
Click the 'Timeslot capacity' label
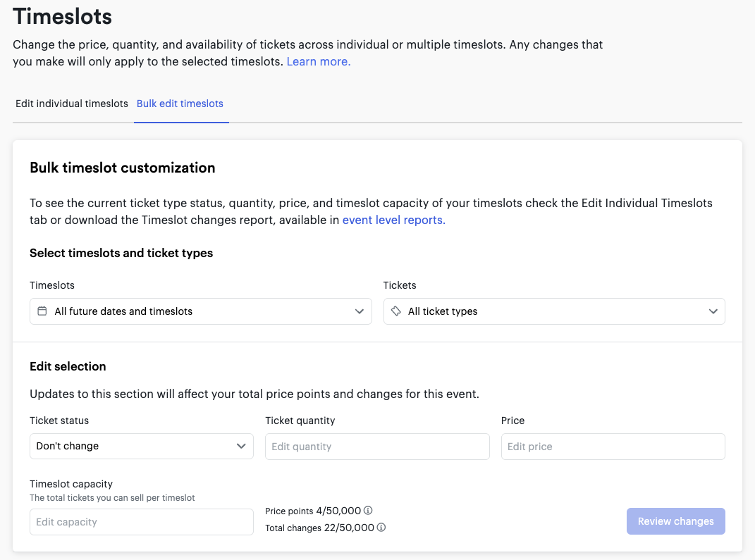(x=71, y=484)
